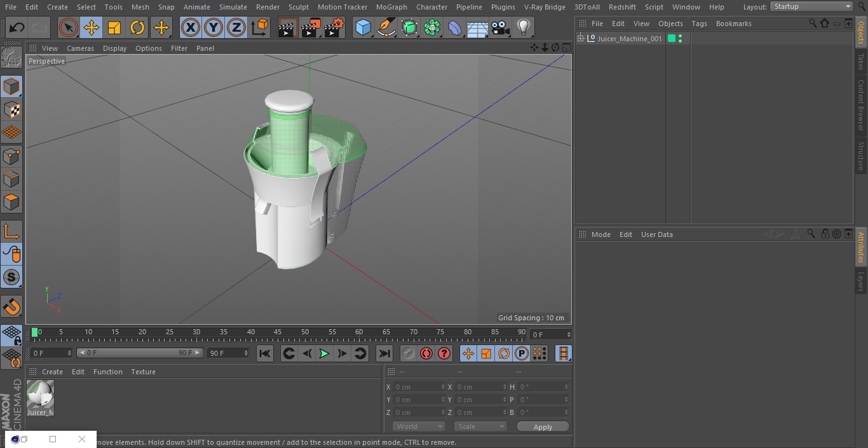
Task: Switch to Points mode
Action: [x=11, y=156]
